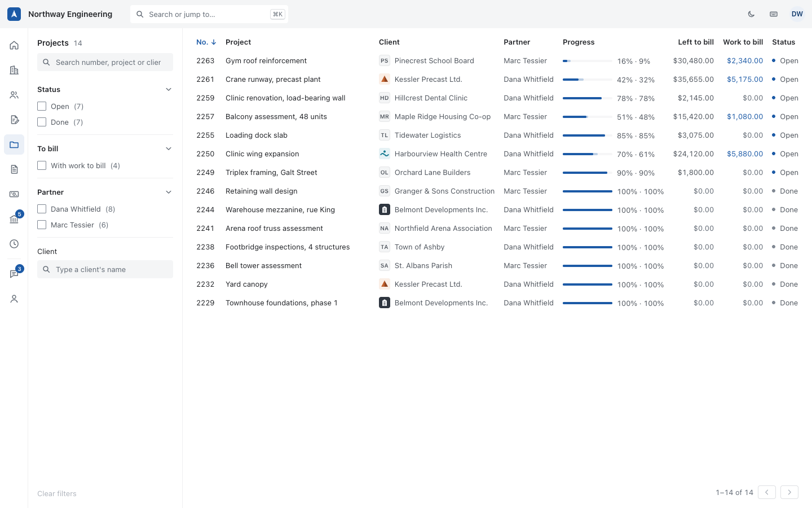Open the $5,175.00 work to bill link

[744, 79]
